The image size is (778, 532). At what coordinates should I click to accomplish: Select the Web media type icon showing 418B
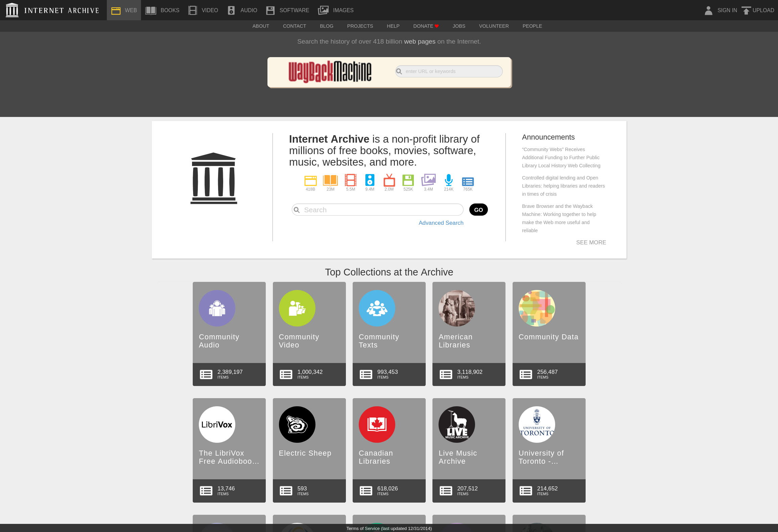coord(310,181)
